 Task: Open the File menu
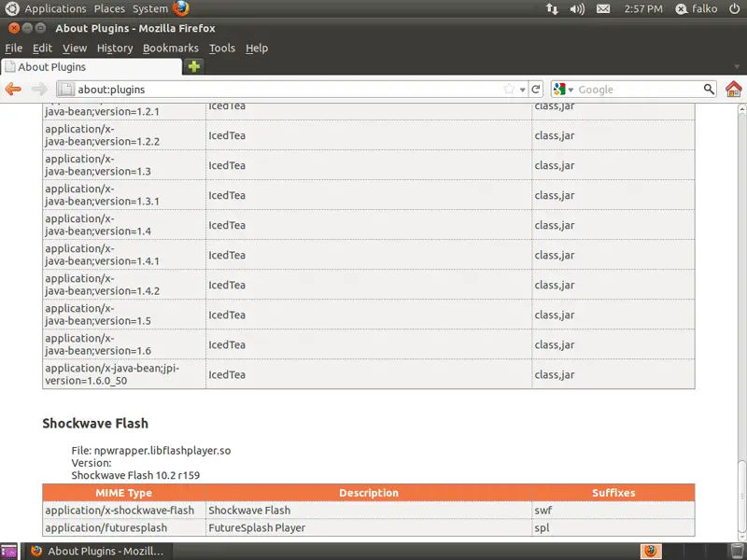pos(14,49)
